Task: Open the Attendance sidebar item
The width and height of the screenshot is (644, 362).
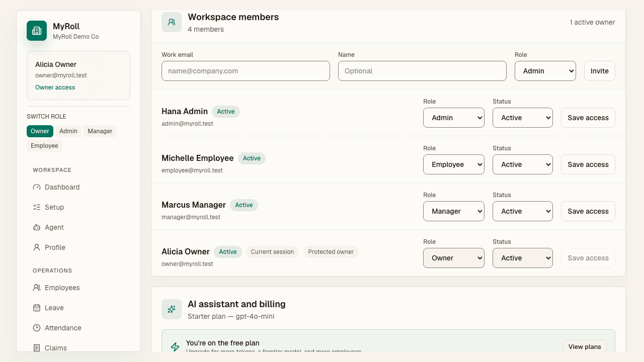Action: [x=78, y=328]
